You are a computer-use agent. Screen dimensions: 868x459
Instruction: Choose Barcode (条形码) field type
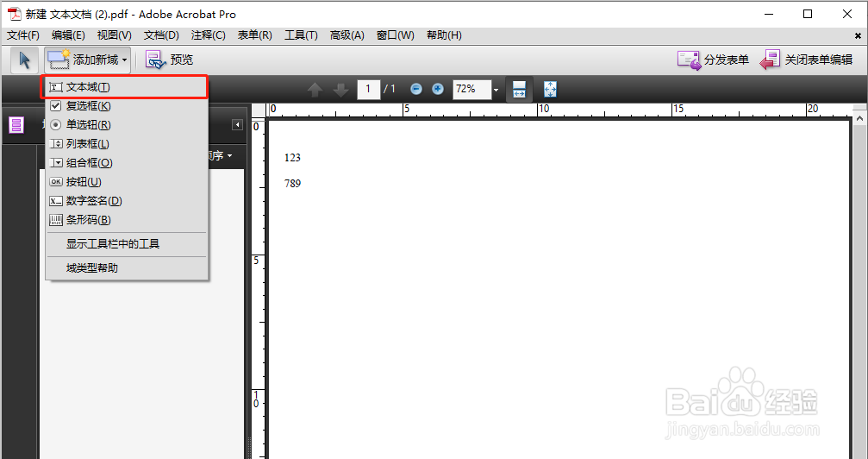(127, 219)
